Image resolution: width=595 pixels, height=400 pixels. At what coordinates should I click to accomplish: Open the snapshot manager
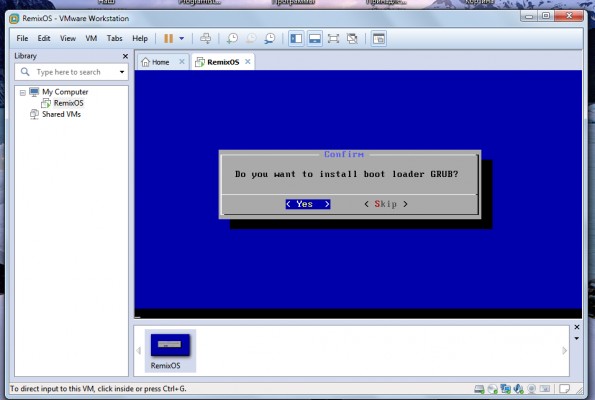tap(270, 38)
